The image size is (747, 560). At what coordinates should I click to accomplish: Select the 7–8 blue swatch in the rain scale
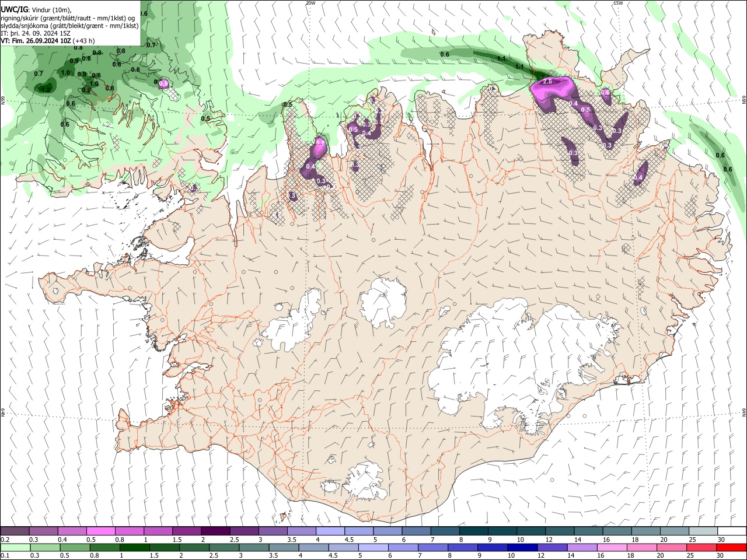(x=433, y=548)
